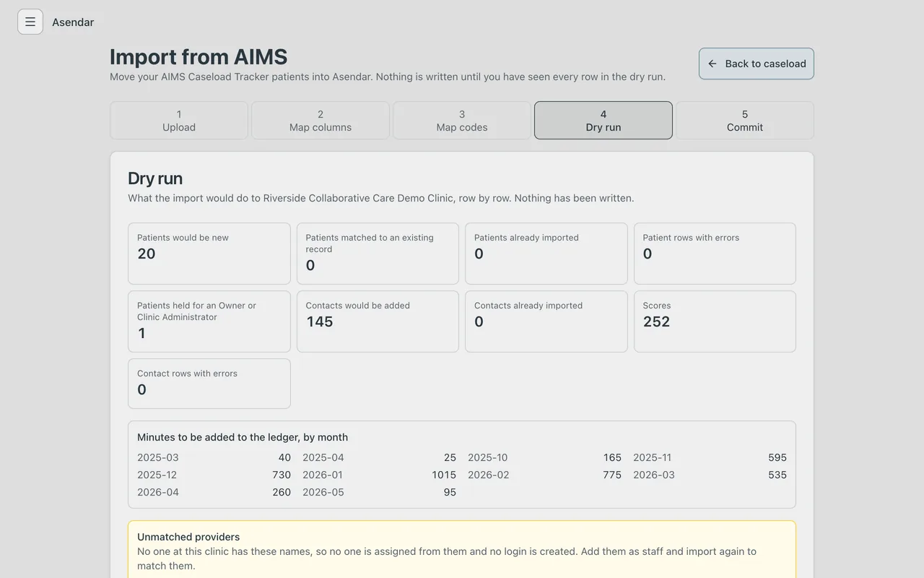
Task: Open the hamburger navigation menu
Action: click(30, 22)
